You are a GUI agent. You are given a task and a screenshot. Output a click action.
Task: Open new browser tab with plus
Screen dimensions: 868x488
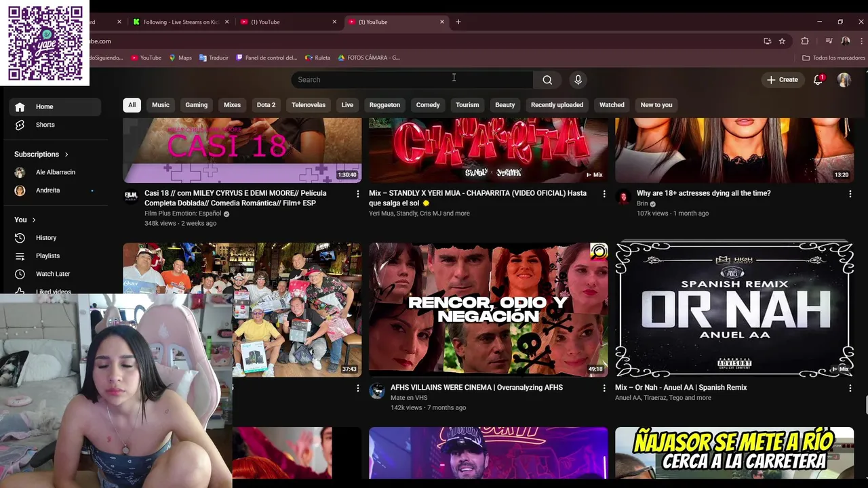click(458, 22)
